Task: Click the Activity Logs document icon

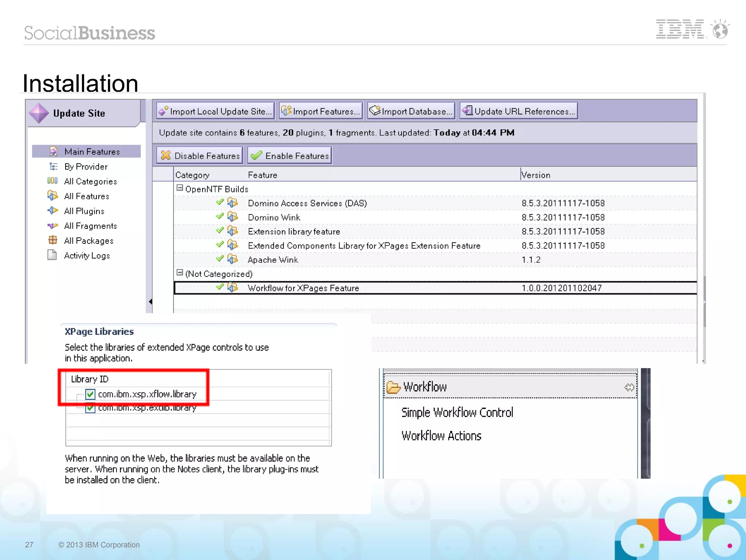Action: 52,255
